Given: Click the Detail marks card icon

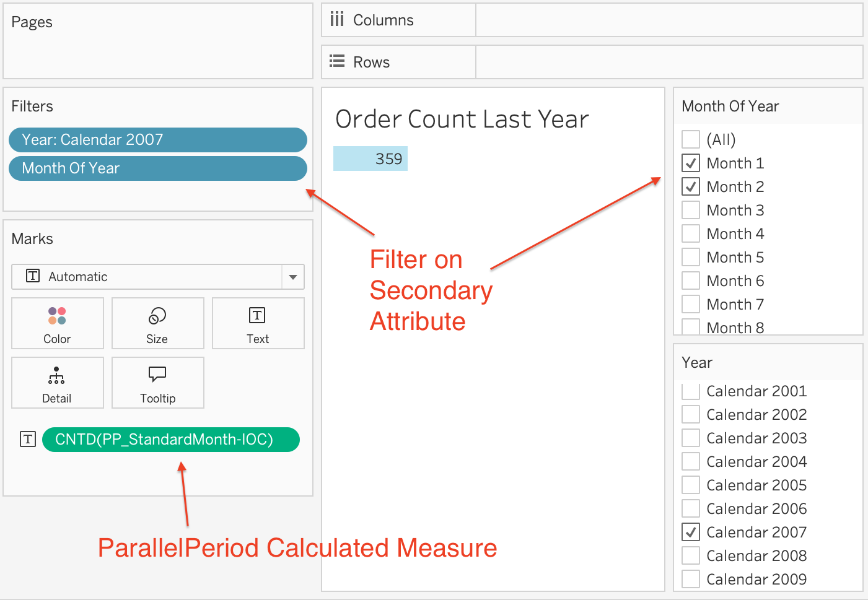Looking at the screenshot, I should [x=56, y=375].
